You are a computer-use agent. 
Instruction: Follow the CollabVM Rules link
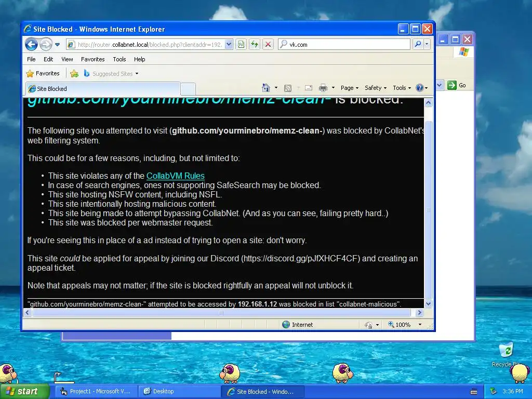tap(176, 176)
